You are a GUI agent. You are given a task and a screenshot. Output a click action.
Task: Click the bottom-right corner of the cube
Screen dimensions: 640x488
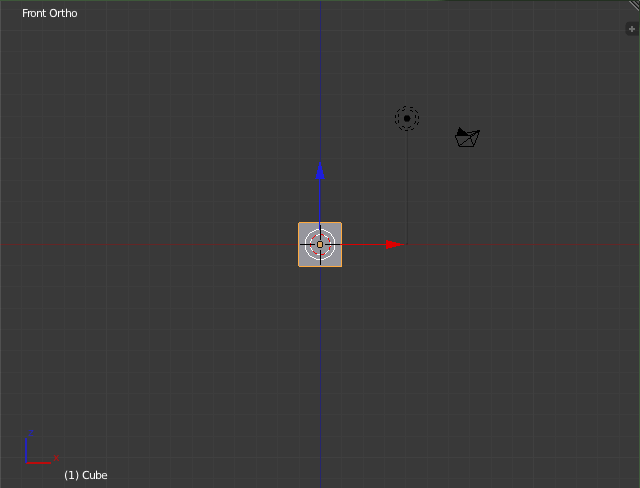pos(340,265)
